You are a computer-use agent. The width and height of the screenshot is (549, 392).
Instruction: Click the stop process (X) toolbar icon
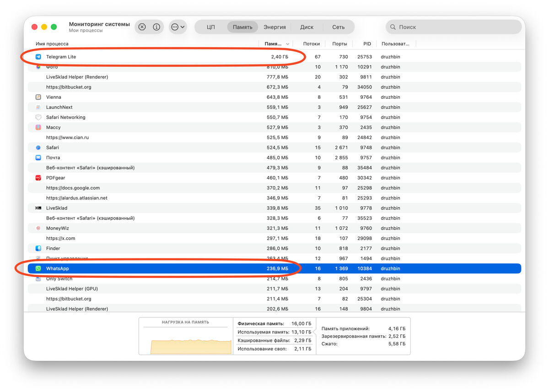coord(142,27)
